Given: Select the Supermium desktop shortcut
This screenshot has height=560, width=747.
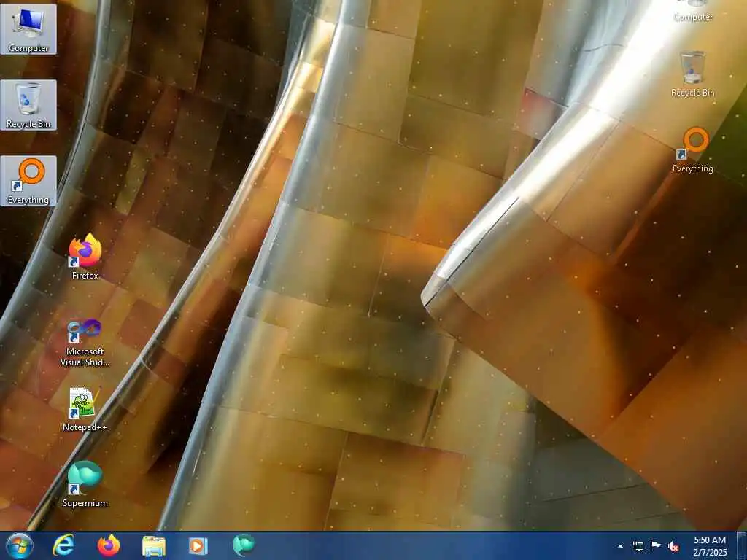Looking at the screenshot, I should tap(85, 484).
